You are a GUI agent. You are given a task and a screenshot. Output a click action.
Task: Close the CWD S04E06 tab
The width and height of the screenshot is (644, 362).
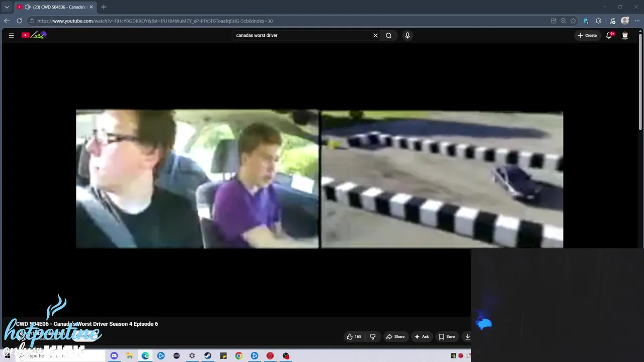(91, 7)
